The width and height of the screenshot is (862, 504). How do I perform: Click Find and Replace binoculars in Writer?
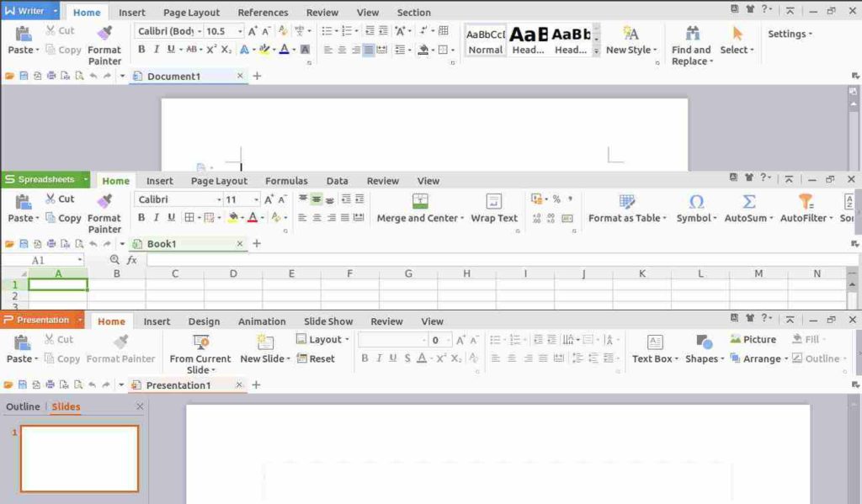[x=691, y=45]
